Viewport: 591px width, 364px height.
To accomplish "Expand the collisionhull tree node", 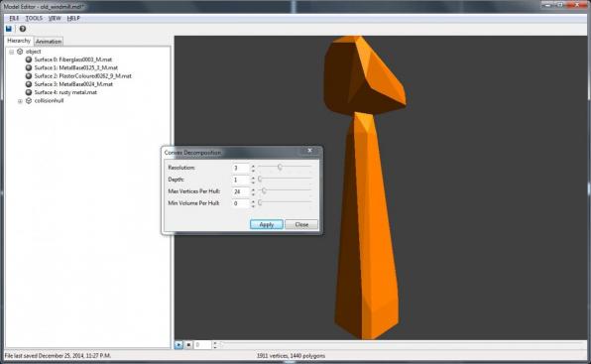I will (20, 101).
